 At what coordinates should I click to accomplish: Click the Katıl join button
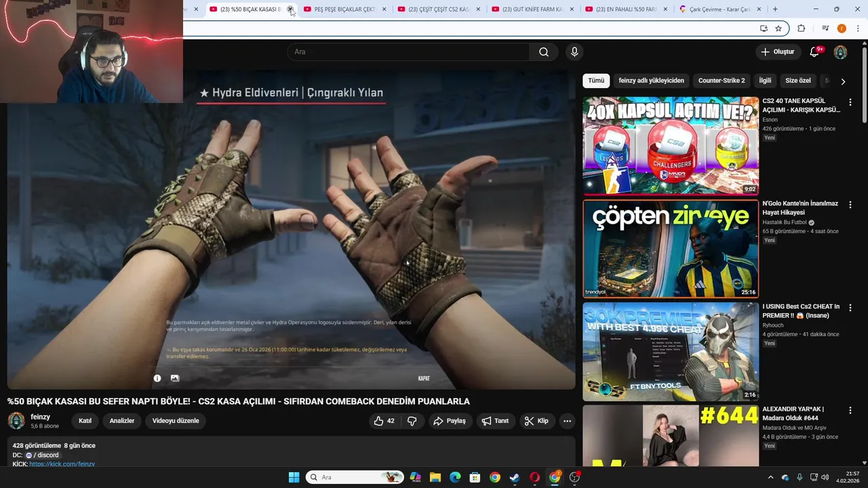85,421
